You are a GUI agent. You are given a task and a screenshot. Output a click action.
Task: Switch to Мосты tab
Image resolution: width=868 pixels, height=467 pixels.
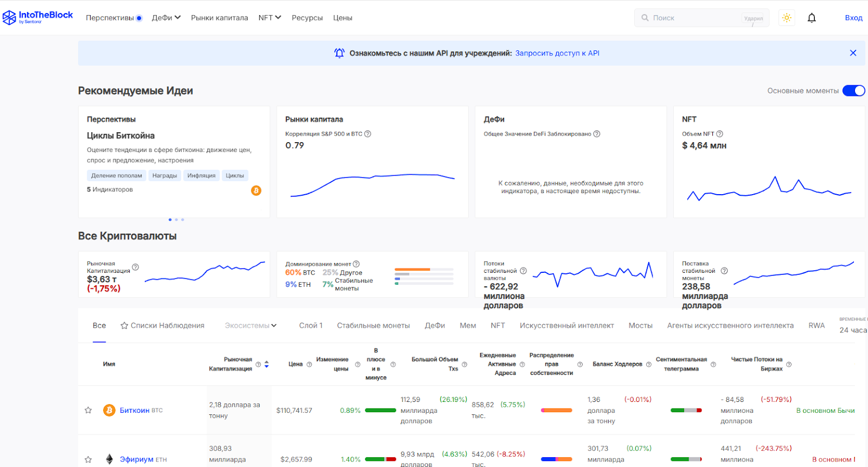pyautogui.click(x=641, y=325)
